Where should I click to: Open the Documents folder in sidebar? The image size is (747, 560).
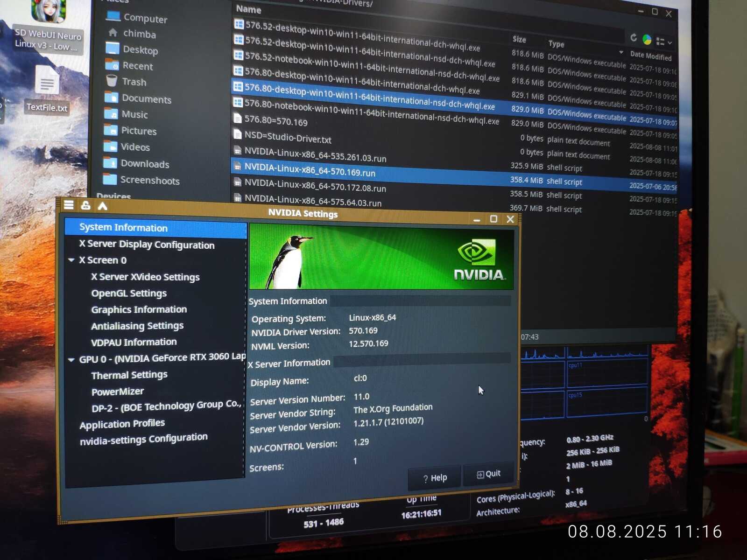click(138, 98)
